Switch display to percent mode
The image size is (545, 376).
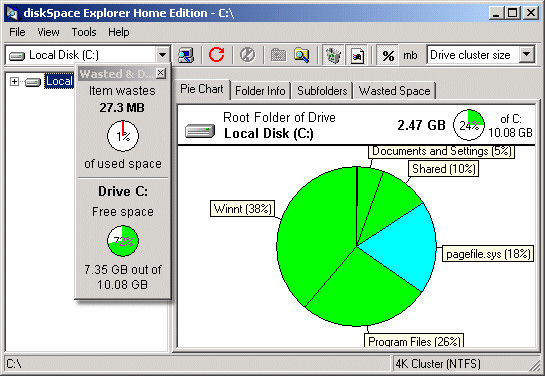tap(388, 55)
